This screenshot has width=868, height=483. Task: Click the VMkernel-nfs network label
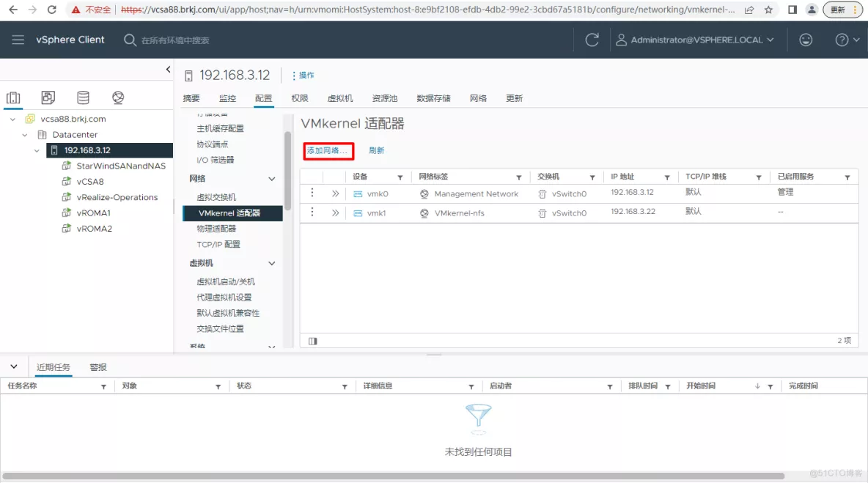460,213
